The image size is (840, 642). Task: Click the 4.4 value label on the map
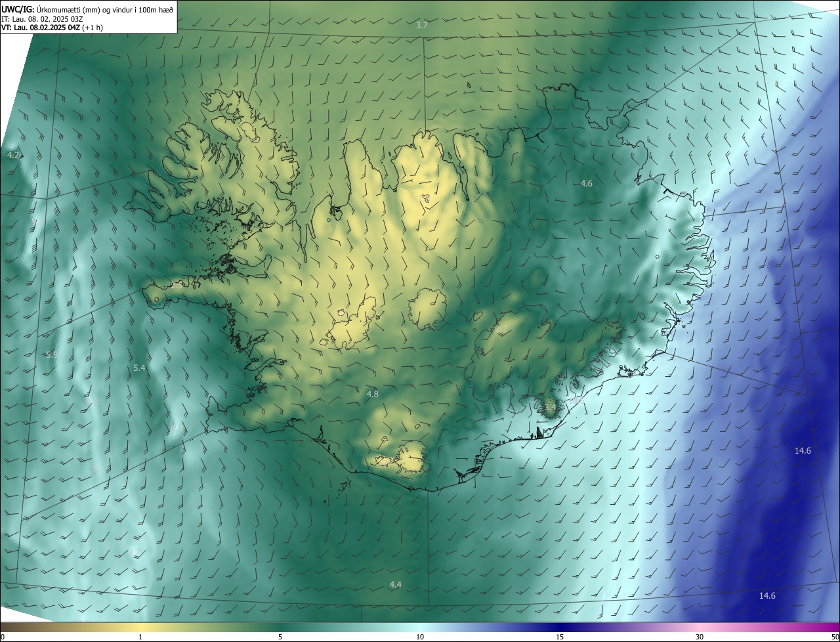[395, 585]
